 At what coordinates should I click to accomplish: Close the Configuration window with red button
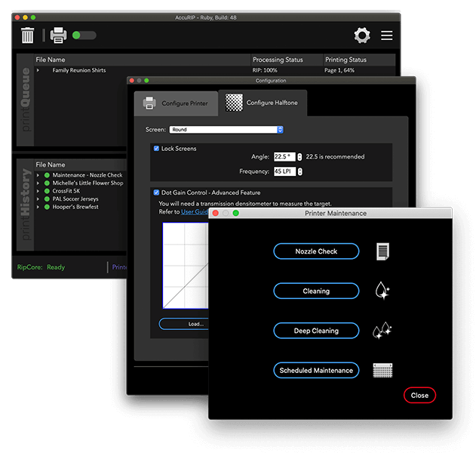click(x=132, y=81)
